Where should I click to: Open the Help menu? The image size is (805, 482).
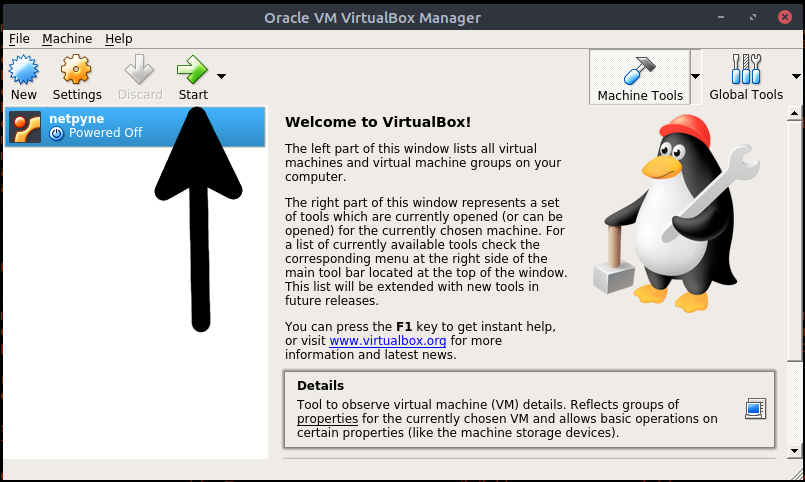pyautogui.click(x=119, y=39)
